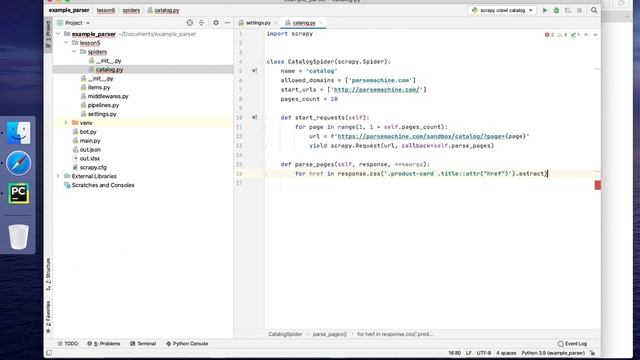Open Python 3.9 interpreter selector
Screen dimensions: 640x360
coord(553,353)
